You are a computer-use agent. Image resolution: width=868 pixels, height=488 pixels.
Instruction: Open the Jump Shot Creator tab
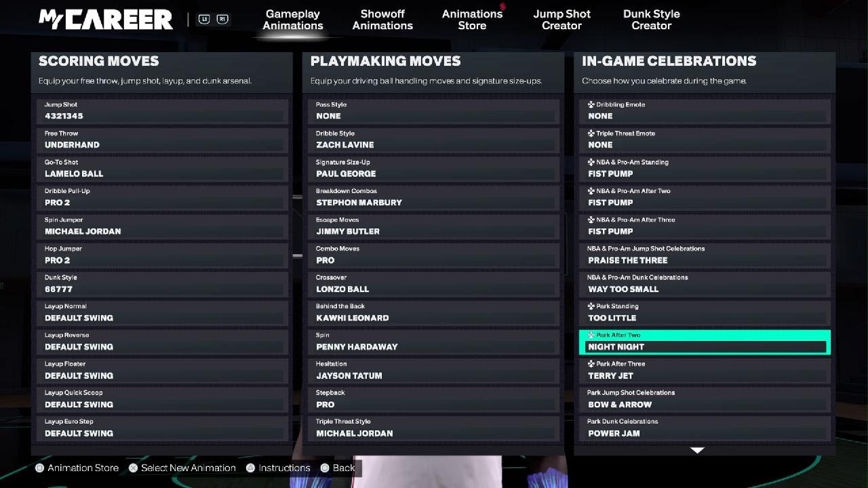(561, 20)
